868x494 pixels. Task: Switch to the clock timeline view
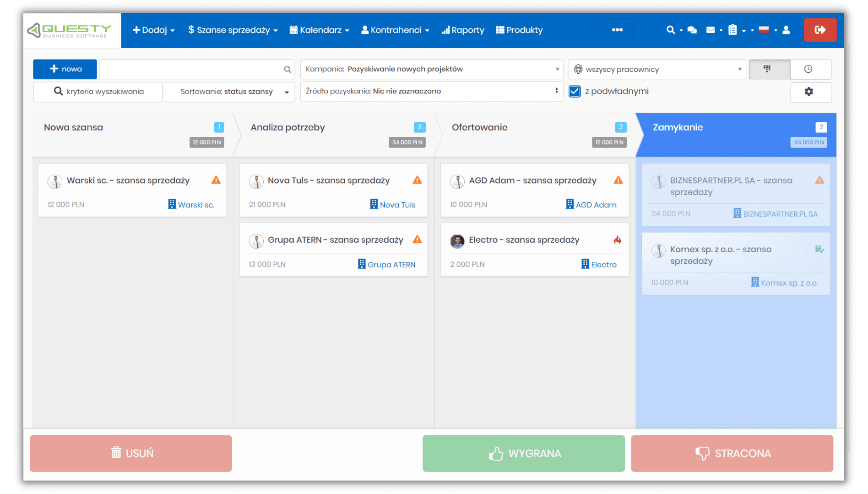point(810,69)
